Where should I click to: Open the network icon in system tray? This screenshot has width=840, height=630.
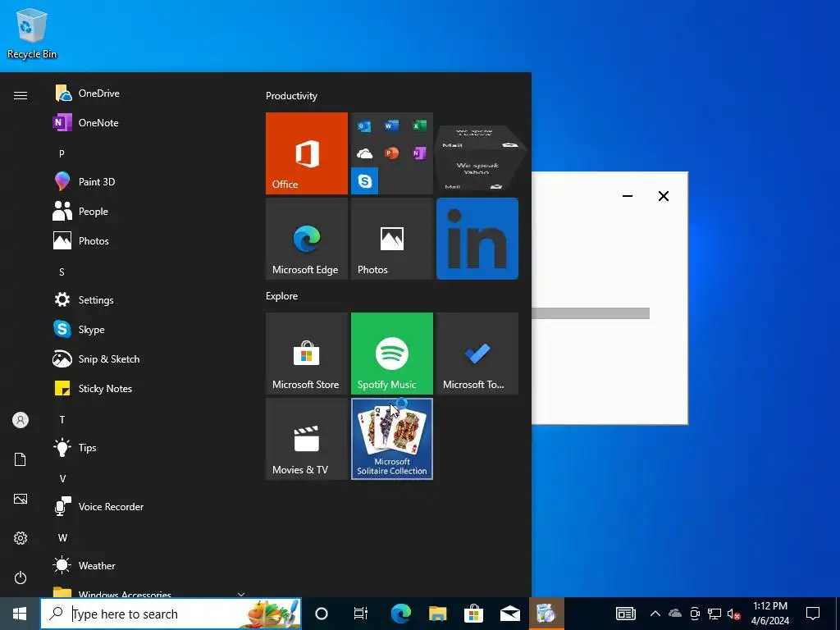[x=714, y=614]
